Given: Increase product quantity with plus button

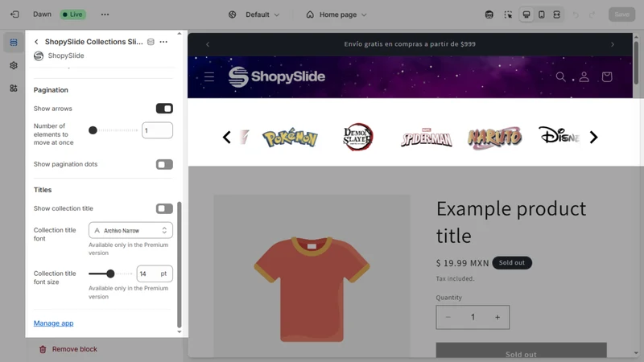Looking at the screenshot, I should [497, 317].
